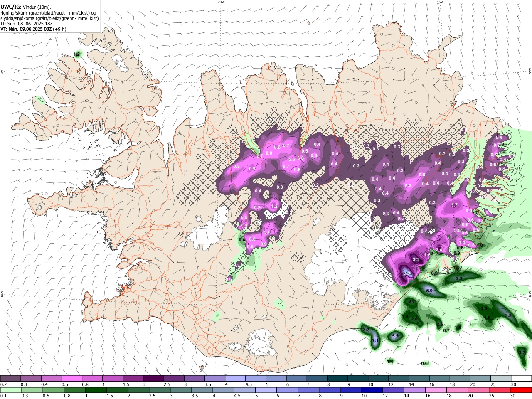Viewport: 532px width, 399px height.
Task: Click the 'slydda/snjókoma' legend description line
Action: [x=49, y=18]
